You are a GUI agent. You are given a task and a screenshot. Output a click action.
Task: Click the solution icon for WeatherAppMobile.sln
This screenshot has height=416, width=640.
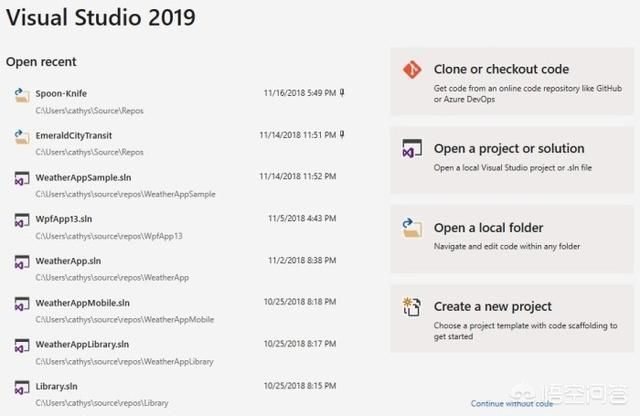[x=22, y=305]
